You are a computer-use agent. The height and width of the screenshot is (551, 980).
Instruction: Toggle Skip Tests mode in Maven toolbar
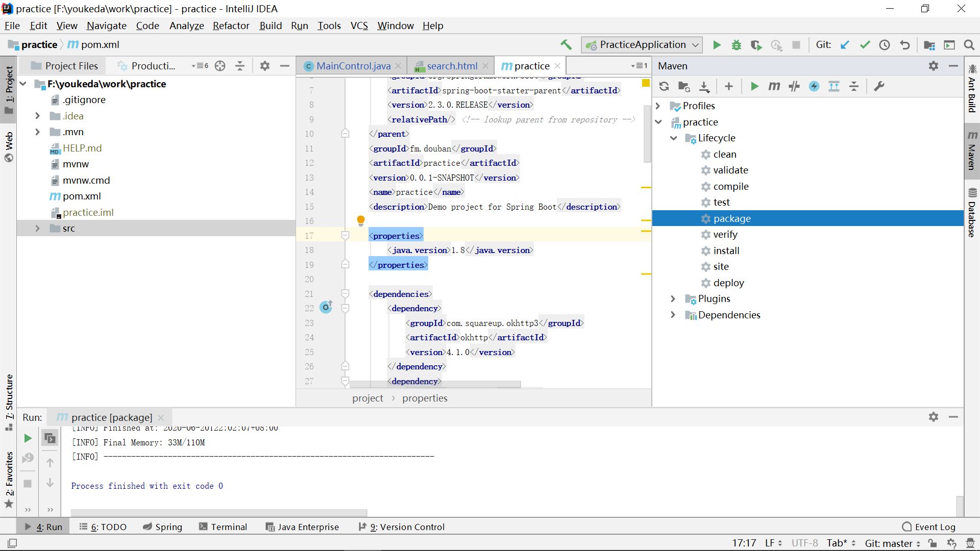(814, 86)
